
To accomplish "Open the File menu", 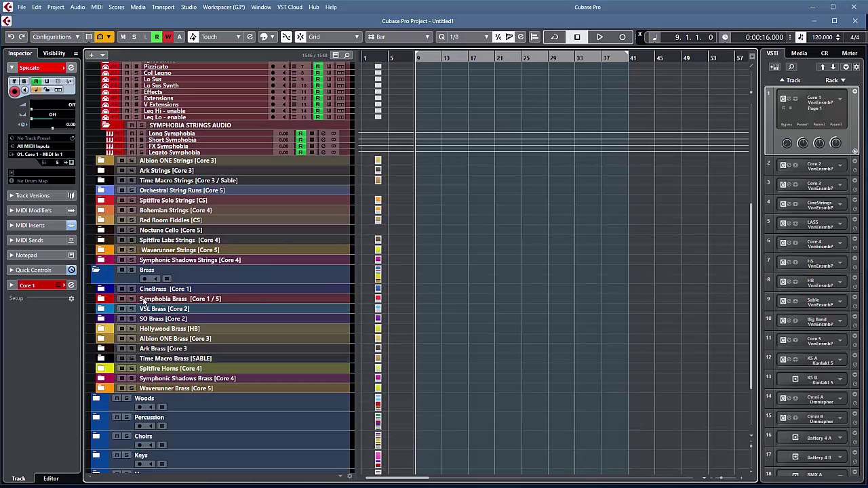I will (x=22, y=7).
